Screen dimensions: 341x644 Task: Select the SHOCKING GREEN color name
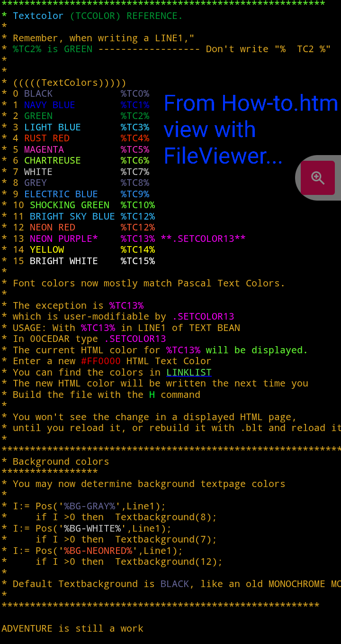pos(70,205)
